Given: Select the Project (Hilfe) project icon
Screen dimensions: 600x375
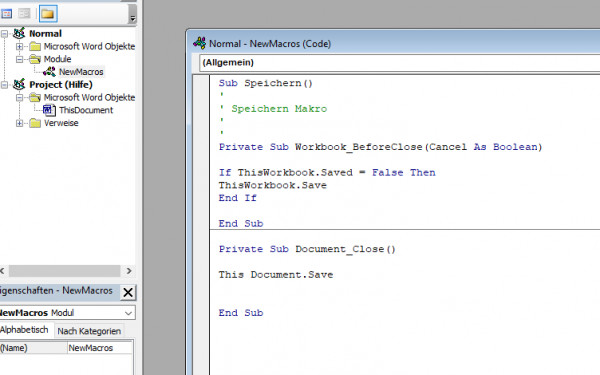Looking at the screenshot, I should 19,84.
